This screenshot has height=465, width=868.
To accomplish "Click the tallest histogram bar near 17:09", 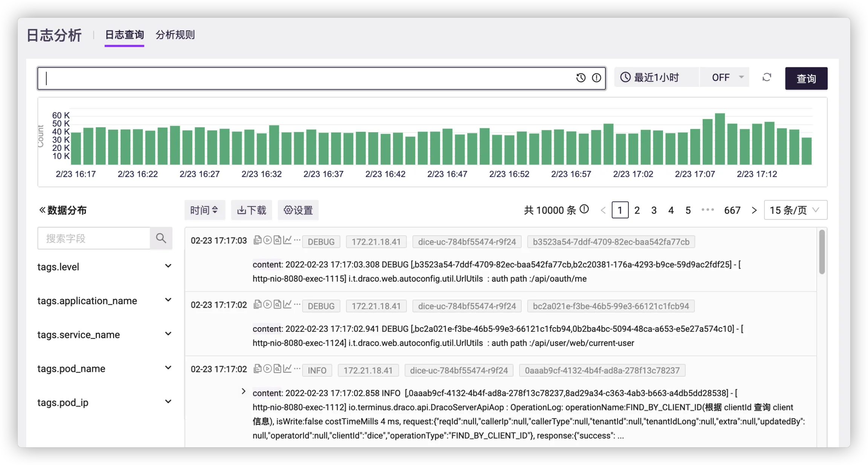I will tap(720, 139).
